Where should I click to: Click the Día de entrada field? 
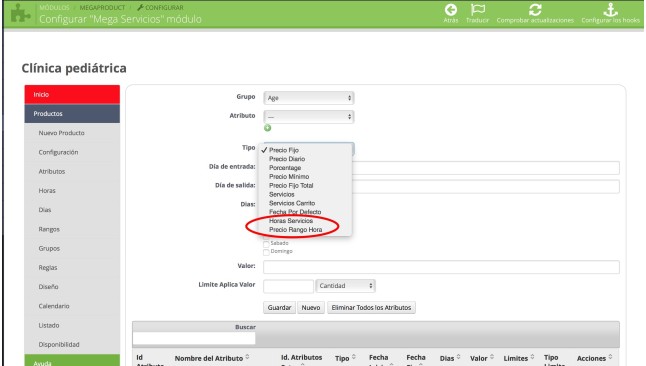[485, 168]
